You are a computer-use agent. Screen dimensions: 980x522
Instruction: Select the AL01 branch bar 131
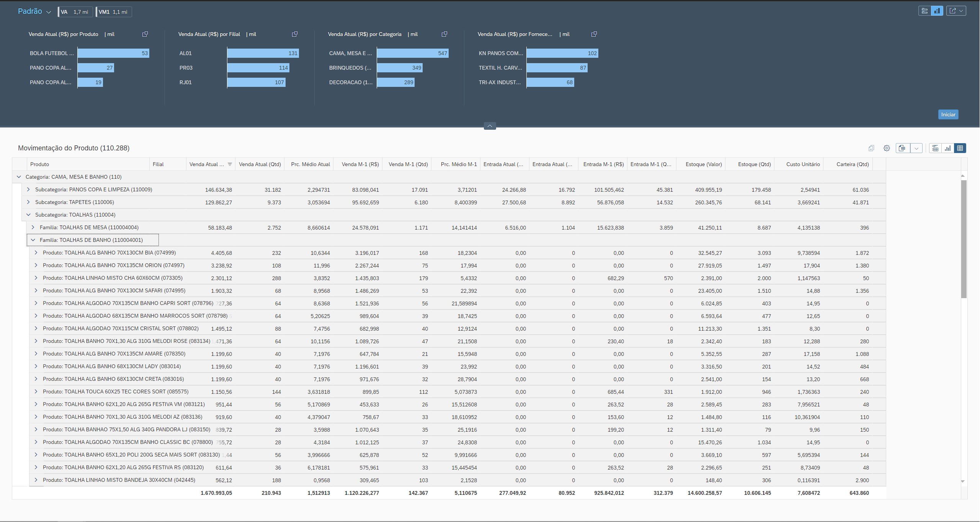[x=263, y=53]
